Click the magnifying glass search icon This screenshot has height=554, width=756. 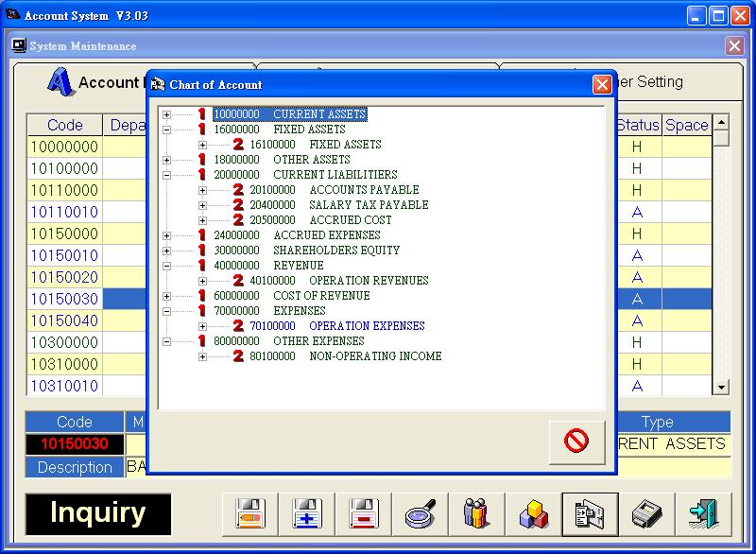pos(420,514)
